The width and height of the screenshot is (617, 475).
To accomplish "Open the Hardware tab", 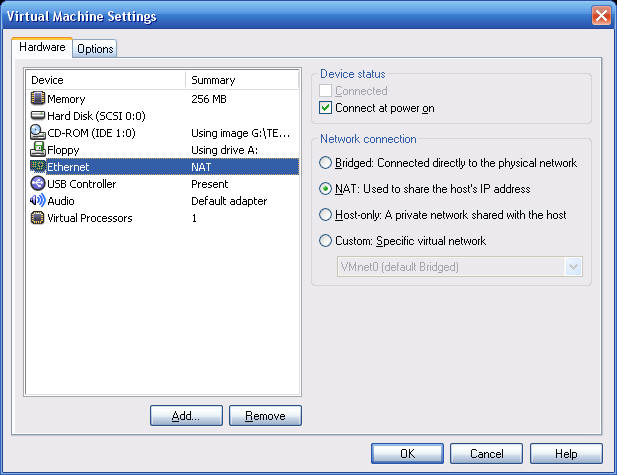I will (x=42, y=47).
